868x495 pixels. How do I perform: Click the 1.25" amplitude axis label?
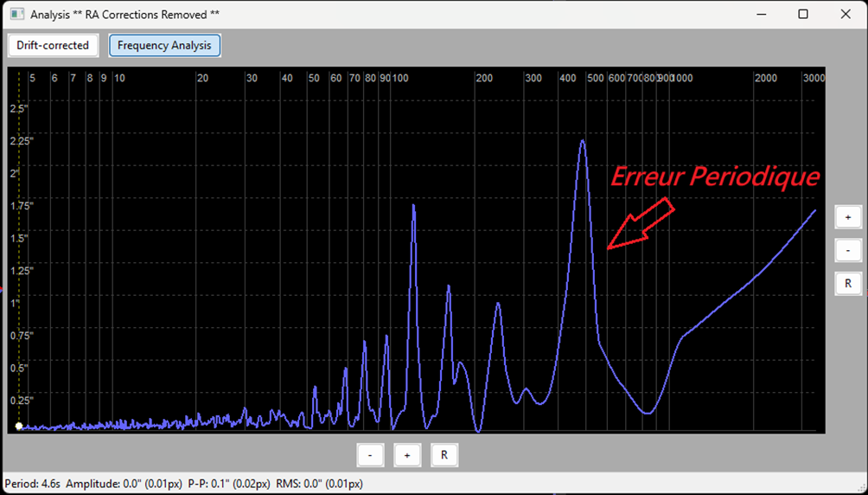[22, 271]
